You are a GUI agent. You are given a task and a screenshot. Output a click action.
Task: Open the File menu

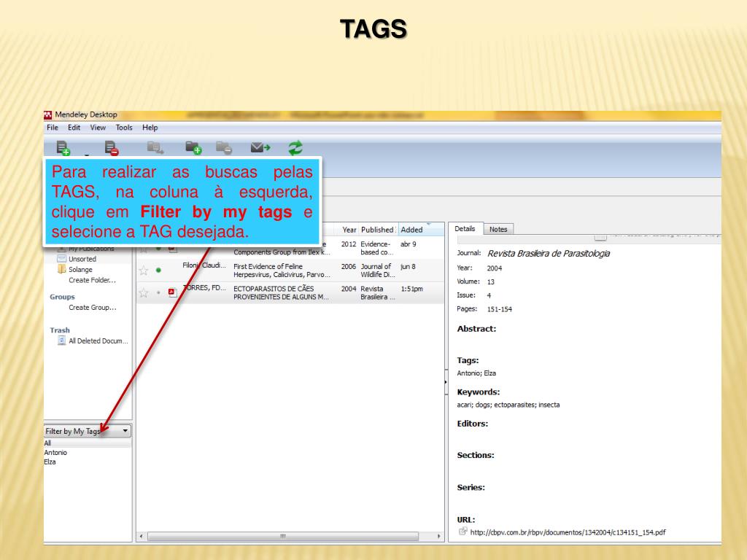[x=53, y=128]
